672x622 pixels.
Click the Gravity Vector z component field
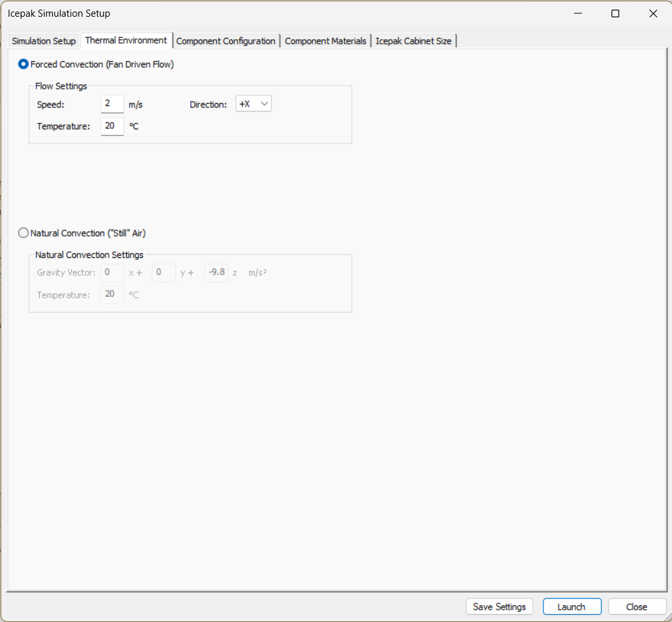coord(216,273)
